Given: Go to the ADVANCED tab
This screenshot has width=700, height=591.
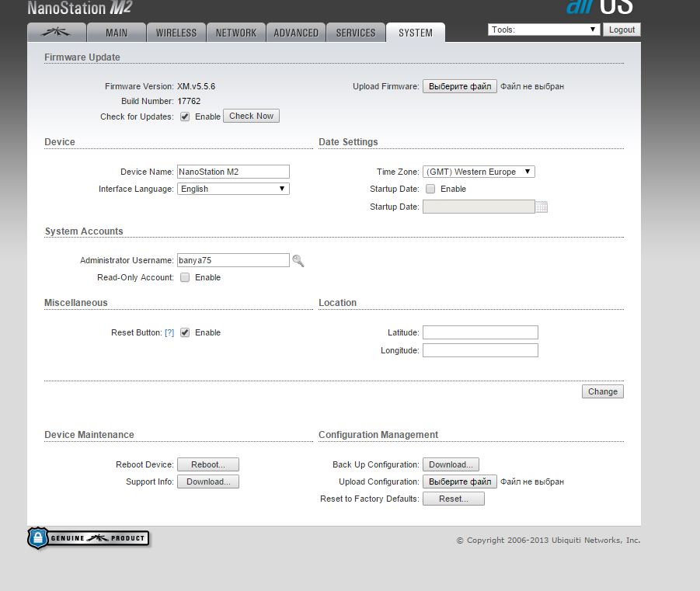Looking at the screenshot, I should 296,32.
